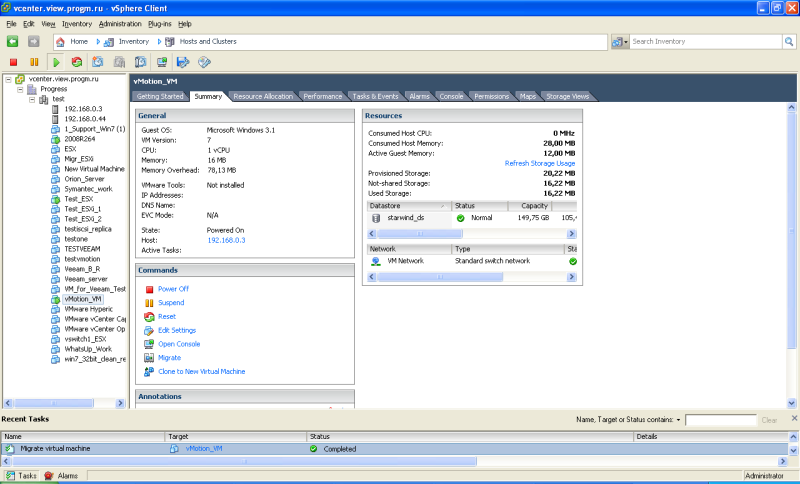
Task: Click the Suspend pause toolbar icon
Action: click(x=34, y=62)
